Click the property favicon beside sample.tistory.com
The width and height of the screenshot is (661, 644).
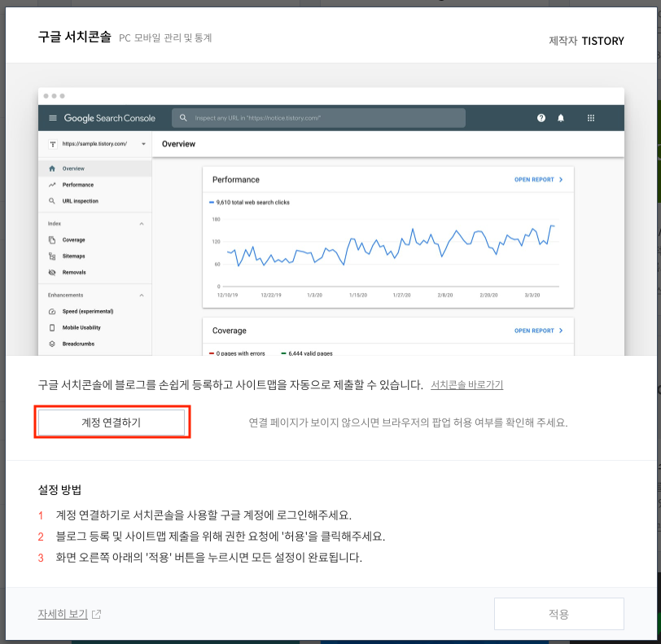coord(53,144)
